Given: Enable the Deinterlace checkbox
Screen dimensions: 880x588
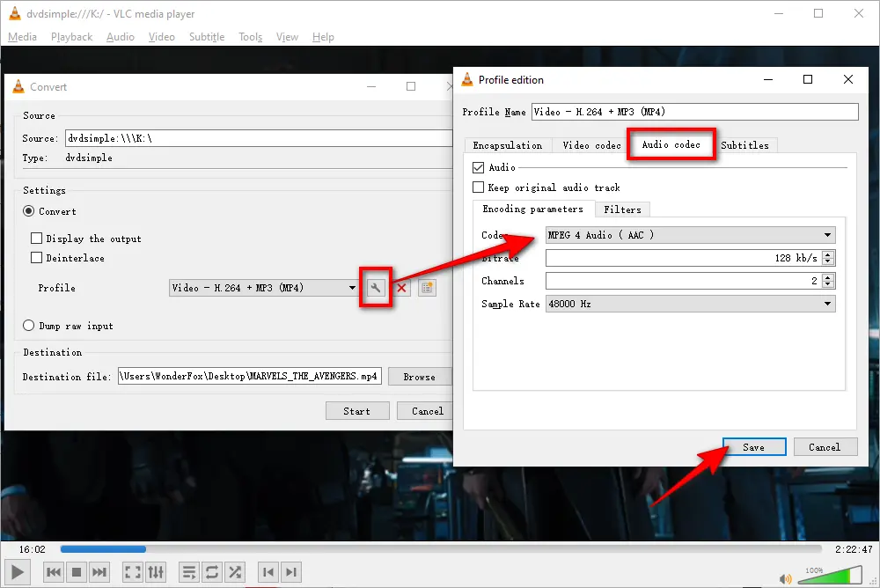Looking at the screenshot, I should pyautogui.click(x=36, y=258).
